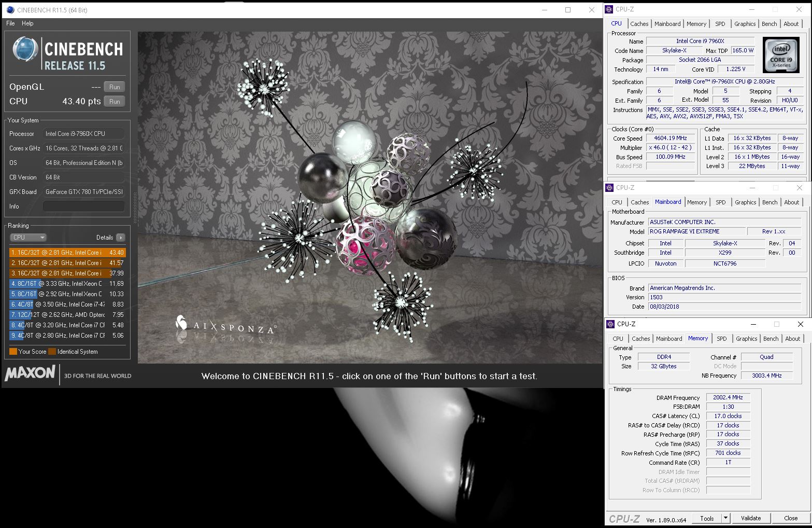812x528 pixels.
Task: Click the Cinebench title bar app icon
Action: (10, 10)
